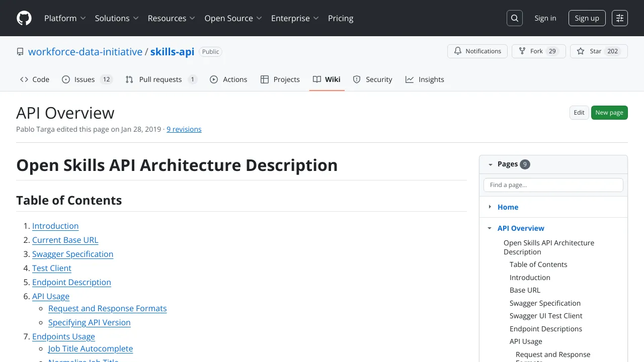Click the Fork icon
The height and width of the screenshot is (362, 644).
click(x=522, y=51)
